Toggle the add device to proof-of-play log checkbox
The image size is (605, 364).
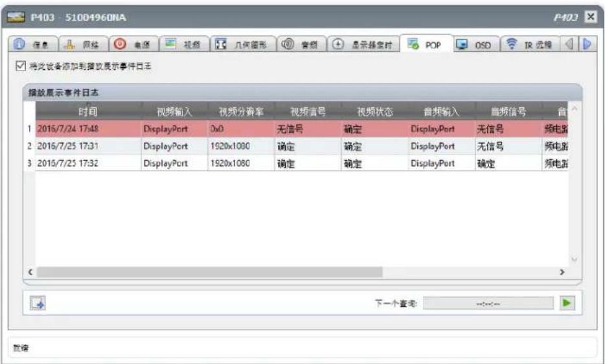pyautogui.click(x=21, y=66)
